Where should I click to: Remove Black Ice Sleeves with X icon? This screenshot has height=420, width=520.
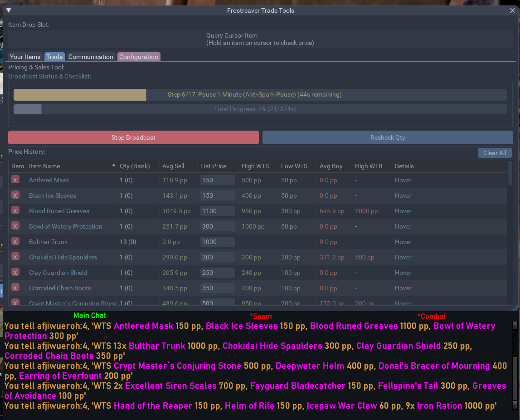click(x=15, y=195)
